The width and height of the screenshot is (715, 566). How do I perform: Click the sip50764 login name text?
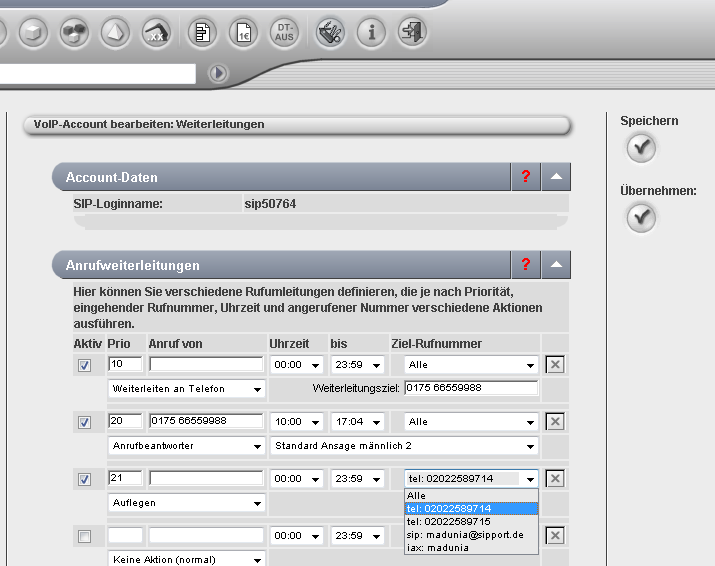coord(270,204)
